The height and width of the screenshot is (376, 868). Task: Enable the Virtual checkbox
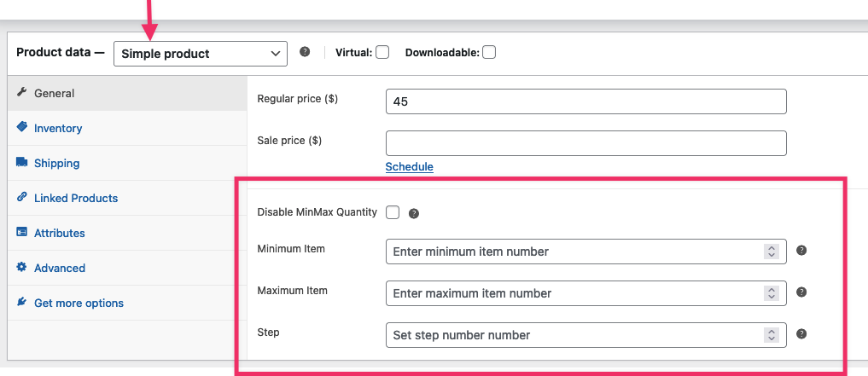382,53
